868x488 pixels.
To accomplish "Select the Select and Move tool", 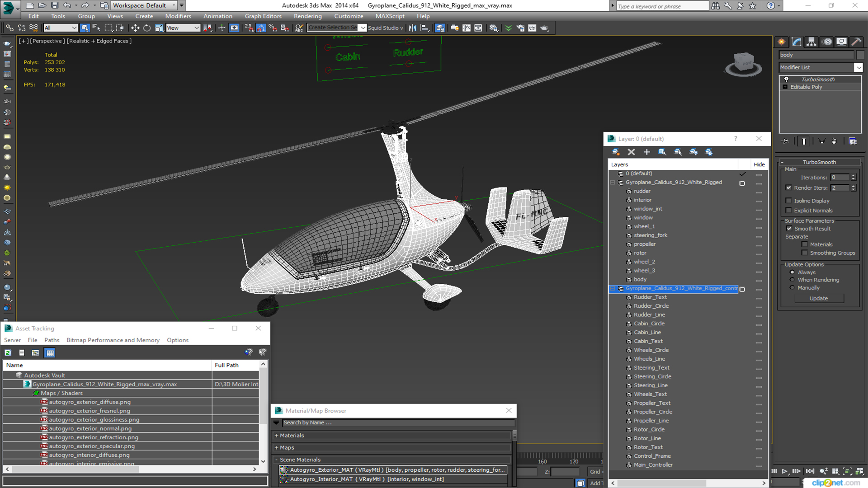I will click(x=135, y=28).
